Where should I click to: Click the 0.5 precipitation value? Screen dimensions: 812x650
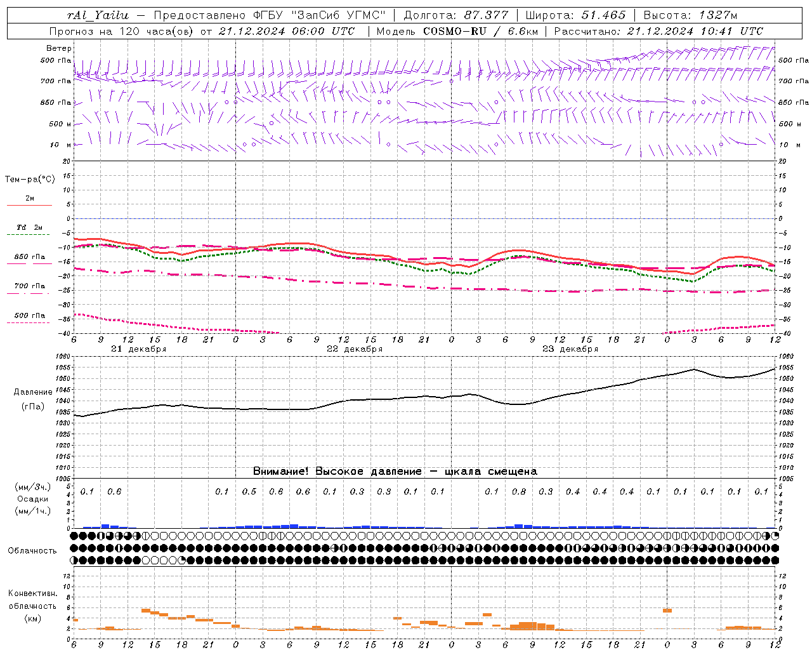(249, 491)
